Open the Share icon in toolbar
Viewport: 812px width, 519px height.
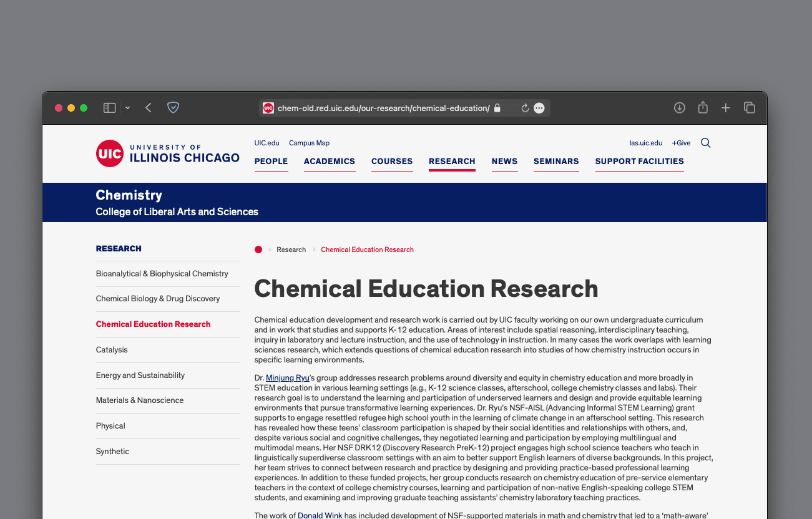[703, 107]
